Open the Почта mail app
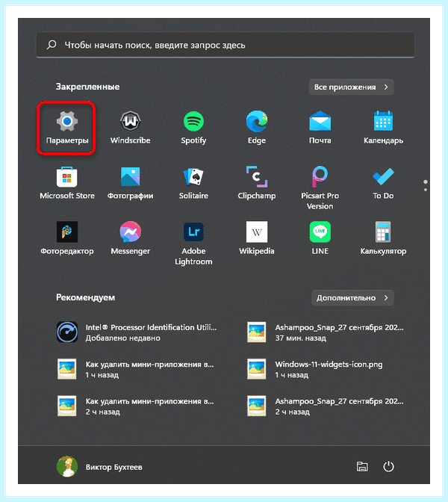This screenshot has height=502, width=448. [x=320, y=128]
